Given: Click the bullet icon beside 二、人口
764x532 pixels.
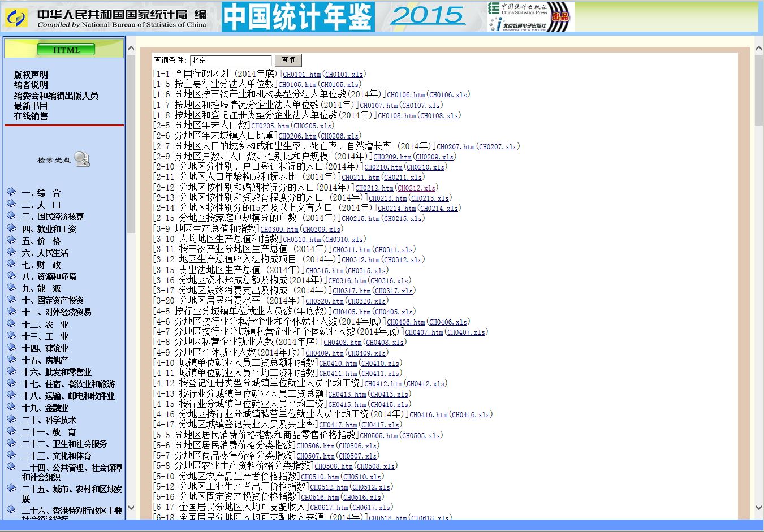Looking at the screenshot, I should click(11, 204).
